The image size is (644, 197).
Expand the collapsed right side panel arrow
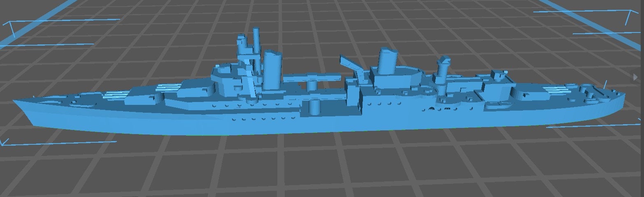[x=636, y=77]
